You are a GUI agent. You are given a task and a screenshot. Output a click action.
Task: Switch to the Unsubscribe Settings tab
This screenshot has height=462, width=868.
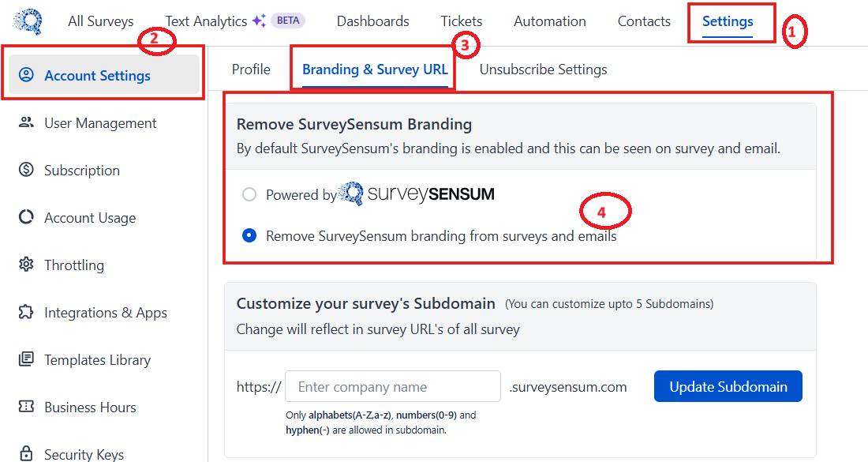pyautogui.click(x=543, y=69)
